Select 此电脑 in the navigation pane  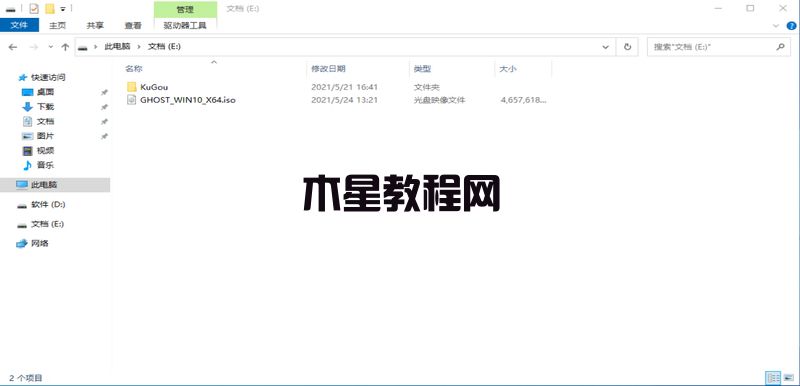[x=55, y=185]
